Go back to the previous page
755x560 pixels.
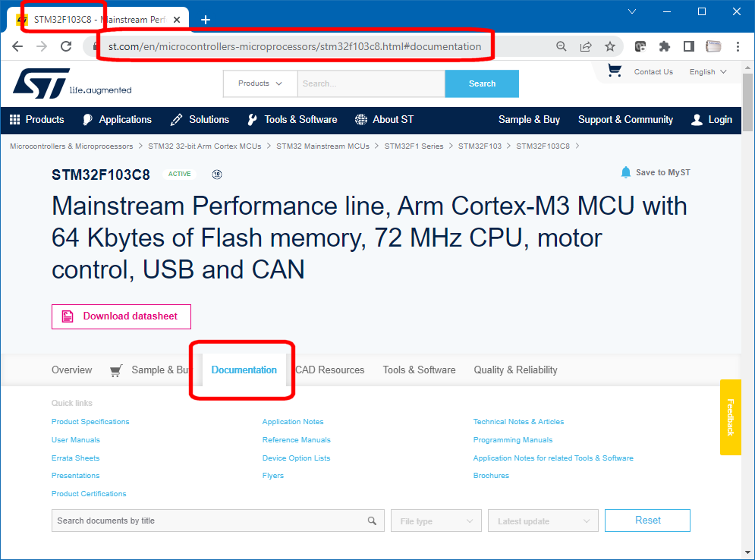pyautogui.click(x=17, y=46)
